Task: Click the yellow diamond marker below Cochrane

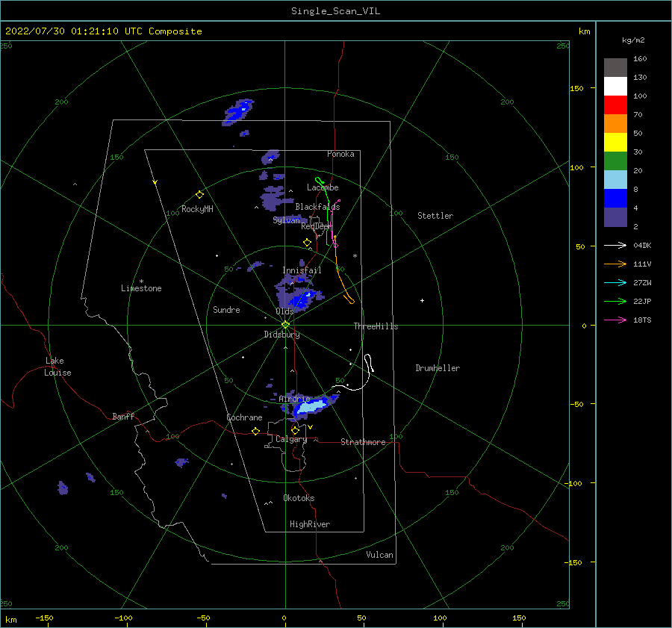Action: 255,432
